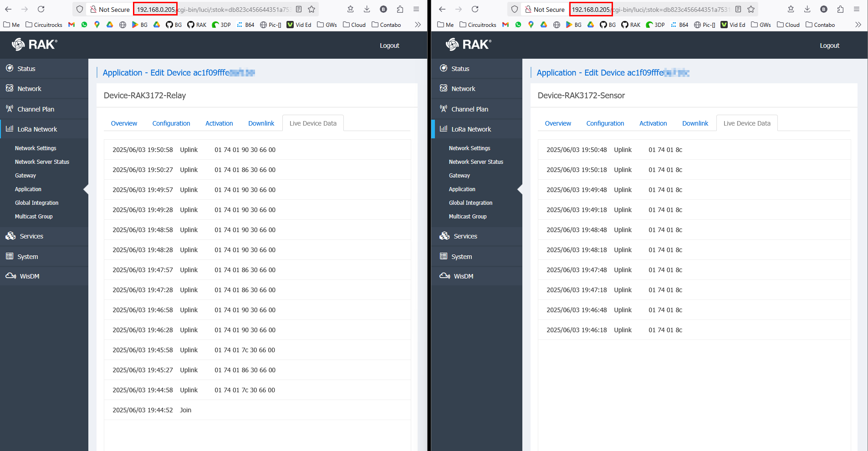
Task: Expand the LoRa Network menu in right sidebar
Action: (471, 129)
